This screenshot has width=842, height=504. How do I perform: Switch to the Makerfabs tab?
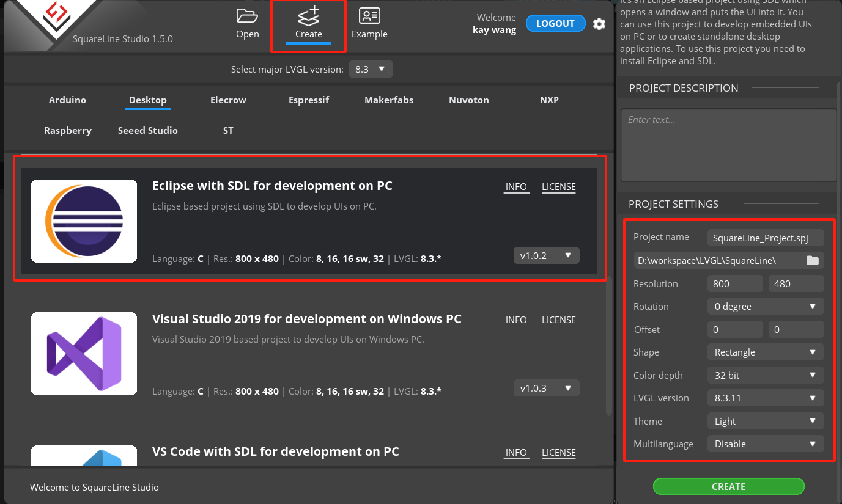pos(389,100)
